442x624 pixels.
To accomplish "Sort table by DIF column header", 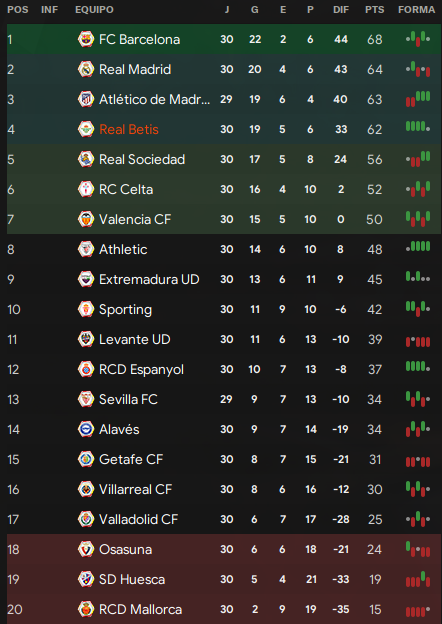I will click(341, 10).
